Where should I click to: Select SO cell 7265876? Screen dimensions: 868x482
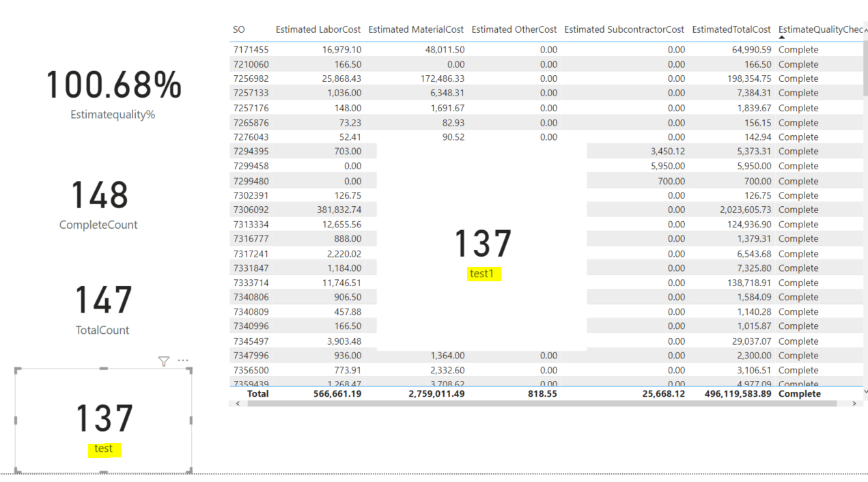coord(251,122)
